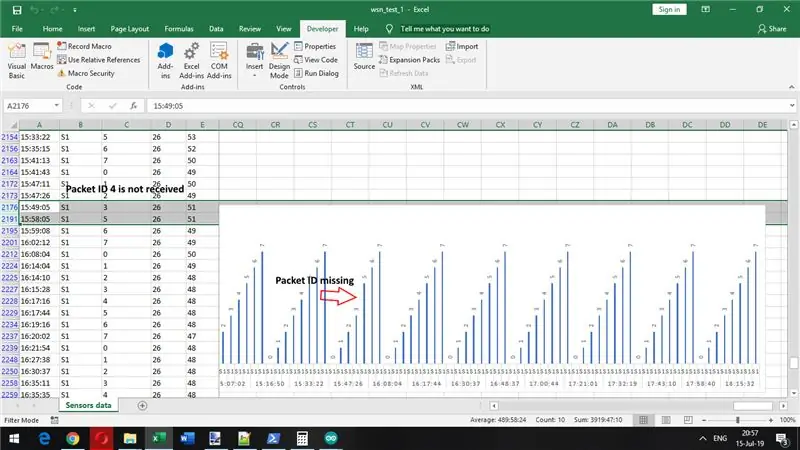Switch to the Data tab
Image resolution: width=800 pixels, height=450 pixels.
coord(216,29)
